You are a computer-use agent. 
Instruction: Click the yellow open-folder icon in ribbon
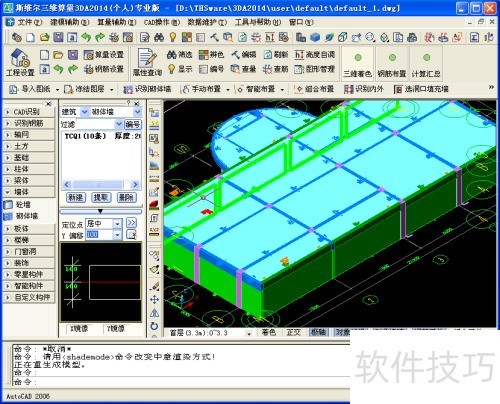point(58,55)
